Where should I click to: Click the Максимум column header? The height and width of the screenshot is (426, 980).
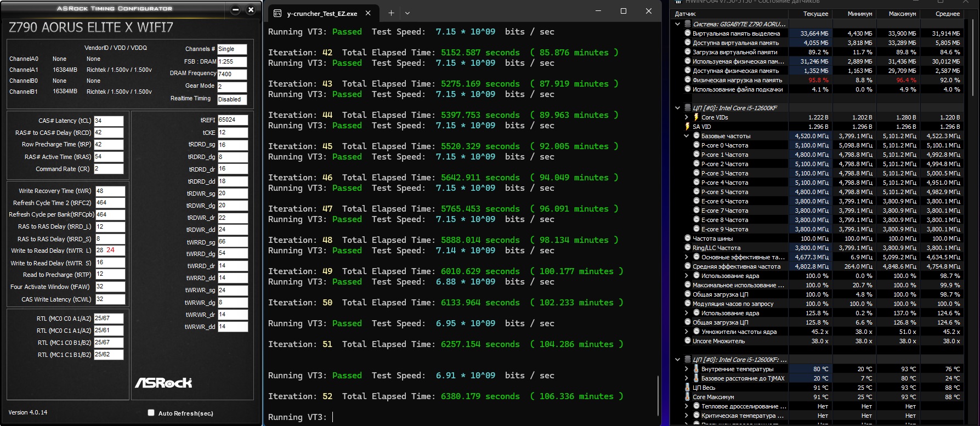coord(898,14)
